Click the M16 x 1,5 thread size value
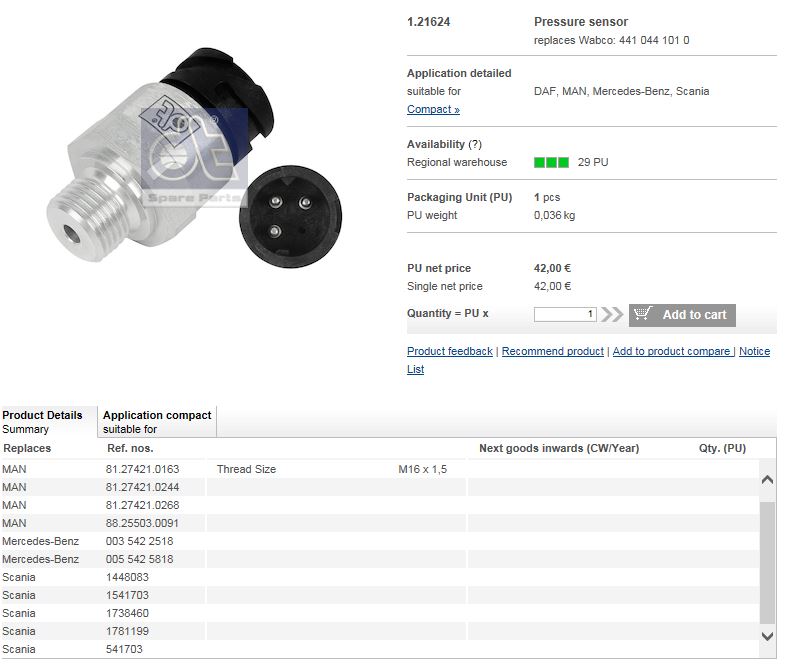This screenshot has width=792, height=667. click(x=422, y=469)
